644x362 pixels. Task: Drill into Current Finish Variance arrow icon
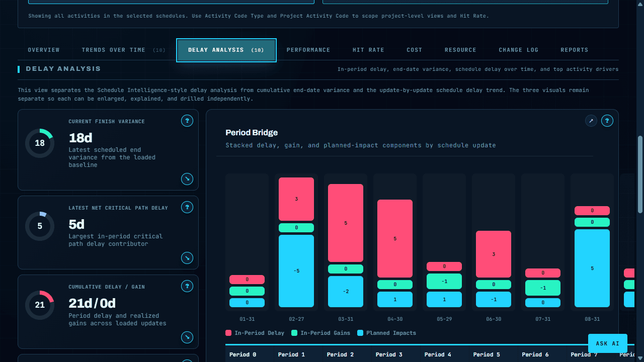[x=187, y=178]
